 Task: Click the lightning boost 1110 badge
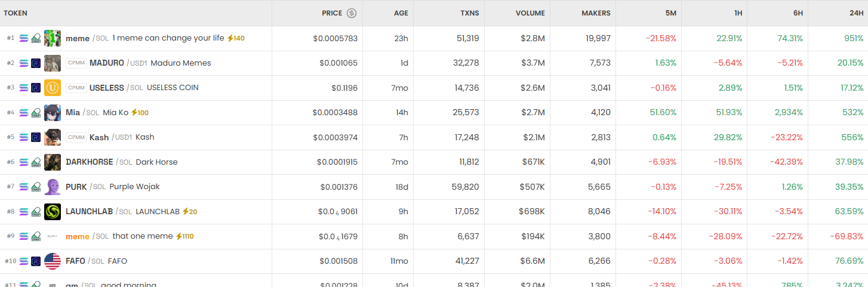click(184, 236)
